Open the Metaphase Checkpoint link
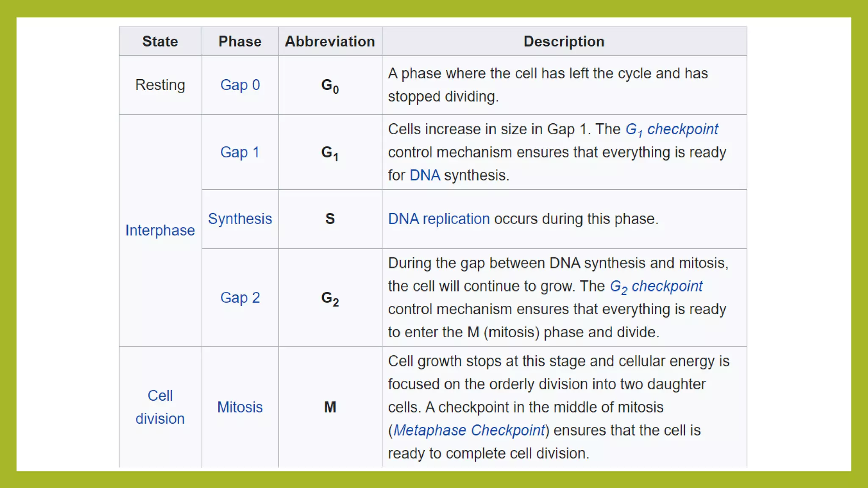Image resolution: width=868 pixels, height=488 pixels. (x=469, y=430)
